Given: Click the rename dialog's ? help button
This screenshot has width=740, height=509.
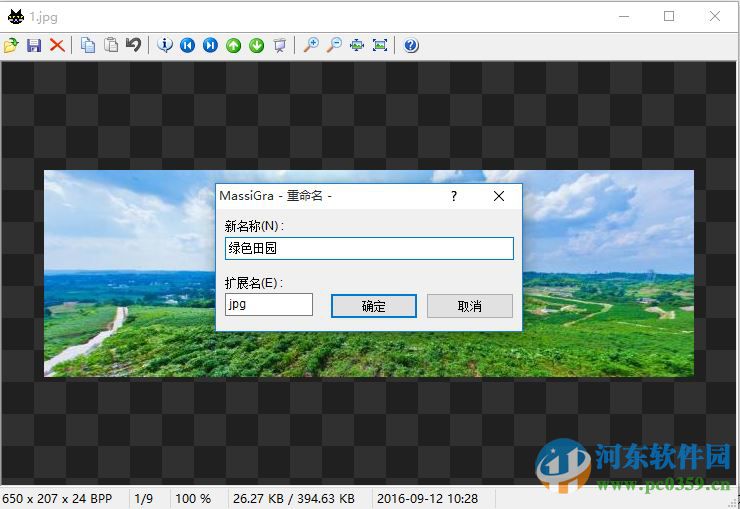Looking at the screenshot, I should tap(454, 196).
